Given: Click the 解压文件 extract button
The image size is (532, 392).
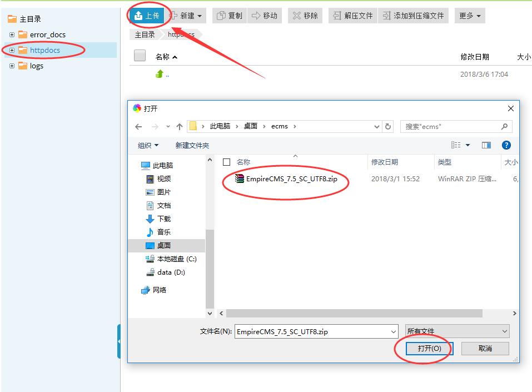Looking at the screenshot, I should point(353,16).
